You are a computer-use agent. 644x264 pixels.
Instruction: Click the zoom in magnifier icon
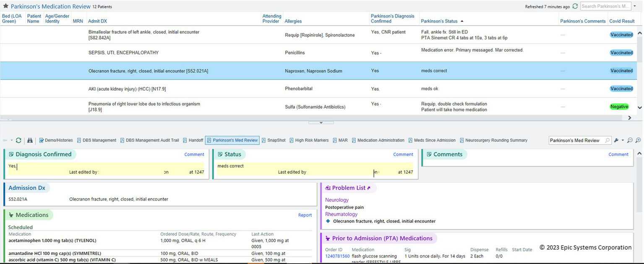point(638,140)
